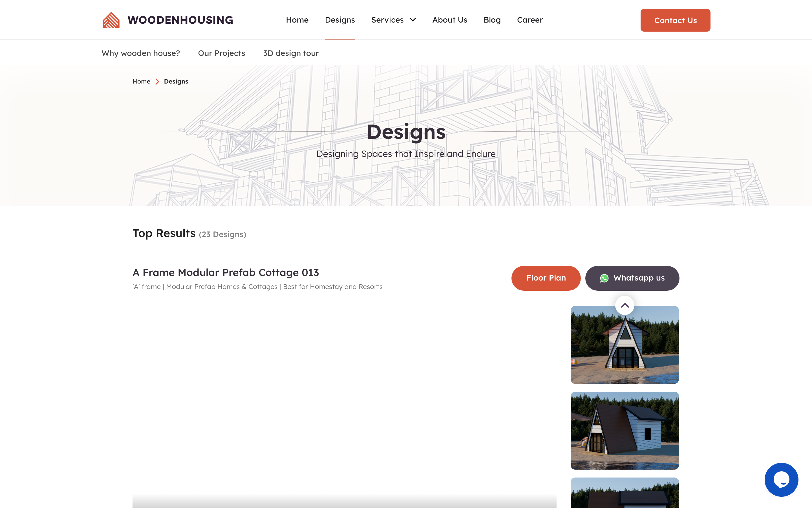Select the front-view A-frame cottage thumbnail

[x=625, y=344]
